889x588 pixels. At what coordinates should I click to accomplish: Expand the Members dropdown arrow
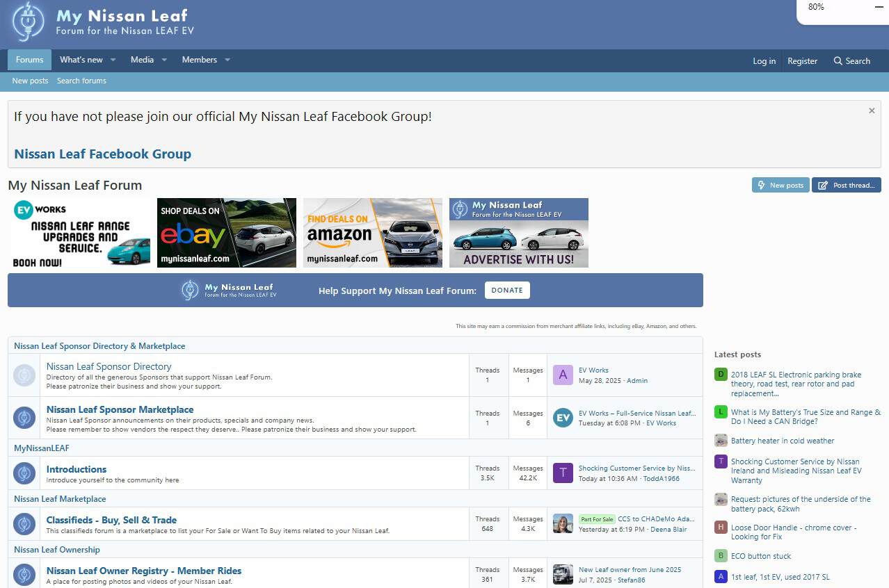227,60
